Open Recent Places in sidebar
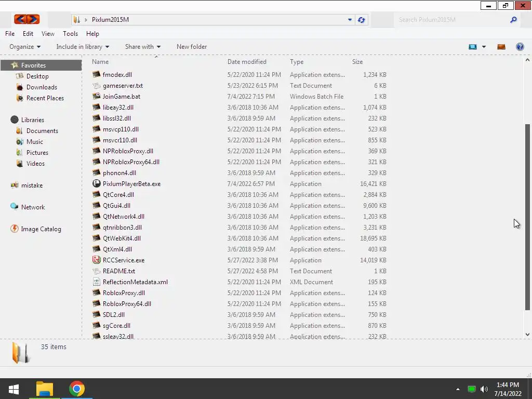 (x=45, y=98)
